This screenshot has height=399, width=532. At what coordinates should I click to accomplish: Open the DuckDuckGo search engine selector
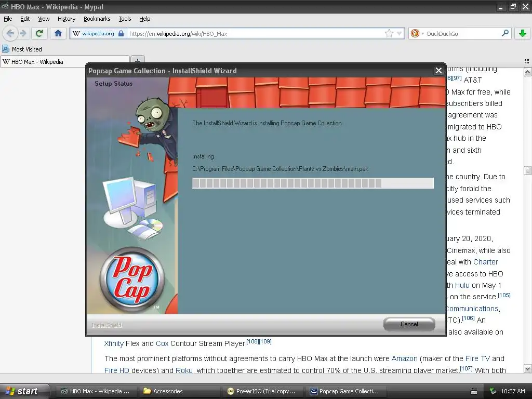point(417,33)
